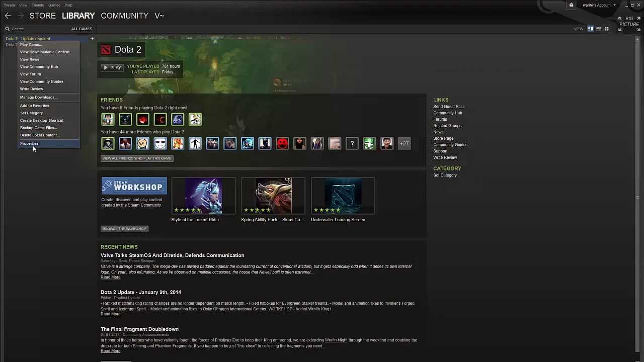Select Properties in the context menu
The width and height of the screenshot is (644, 362).
click(49, 144)
